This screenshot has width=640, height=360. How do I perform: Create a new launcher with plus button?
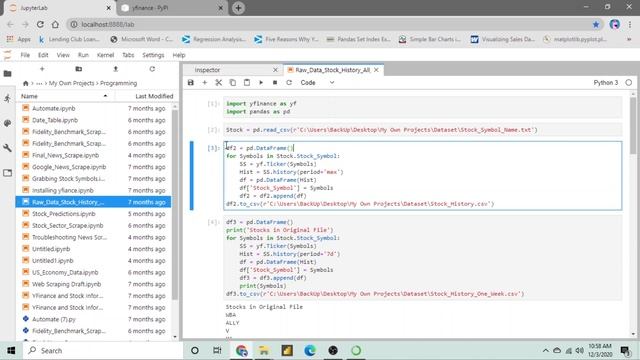42,69
